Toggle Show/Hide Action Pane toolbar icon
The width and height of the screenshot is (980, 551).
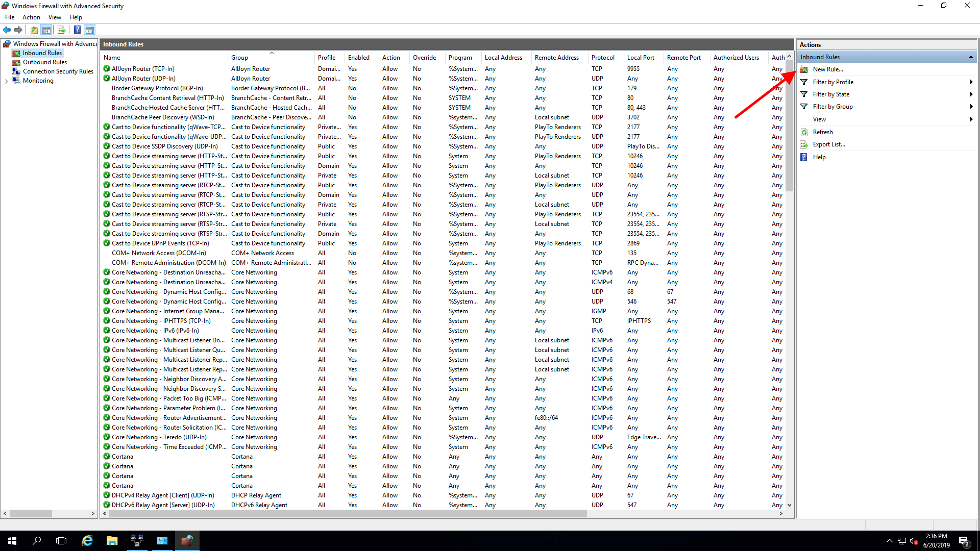(90, 30)
